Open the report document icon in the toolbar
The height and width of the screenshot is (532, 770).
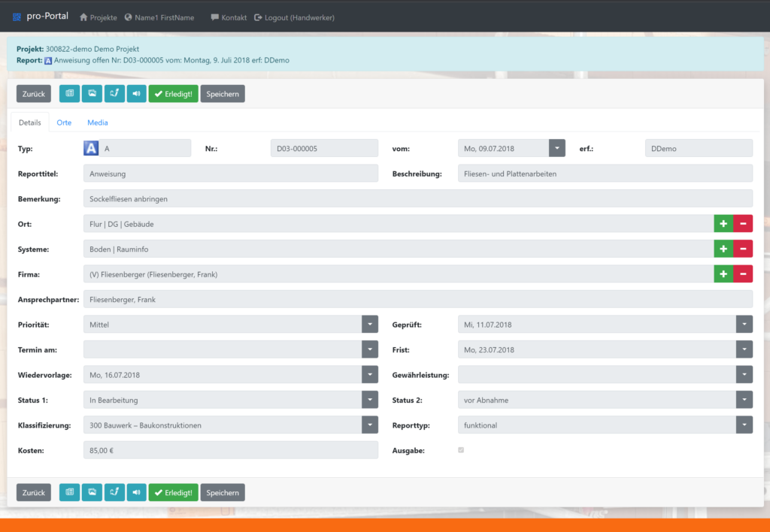pyautogui.click(x=68, y=93)
